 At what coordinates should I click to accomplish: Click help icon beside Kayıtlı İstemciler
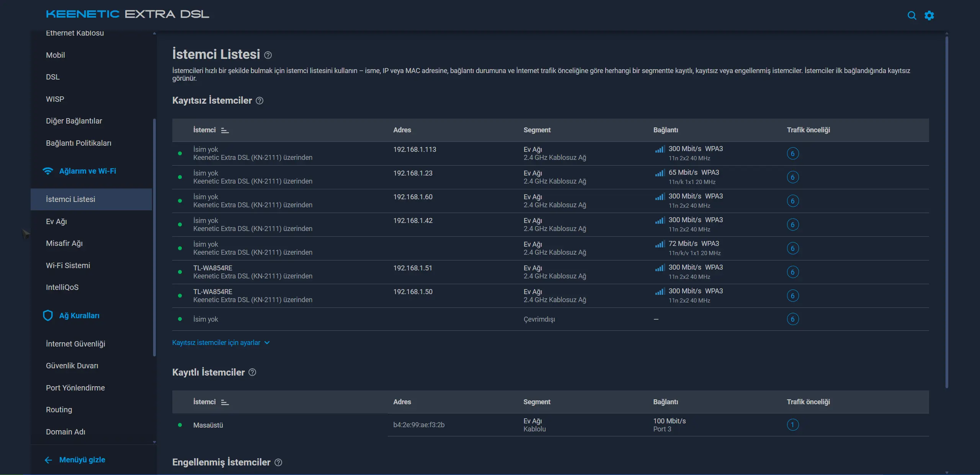[x=252, y=372]
